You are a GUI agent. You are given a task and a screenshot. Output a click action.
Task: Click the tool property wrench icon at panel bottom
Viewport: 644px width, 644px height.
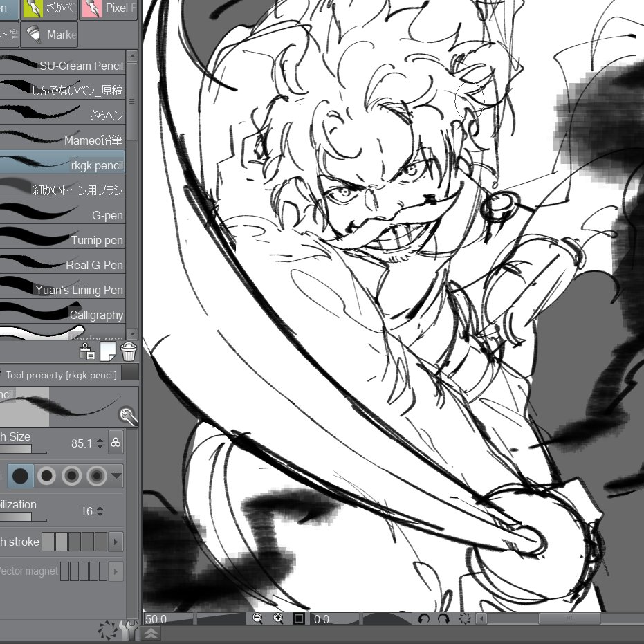tap(130, 629)
